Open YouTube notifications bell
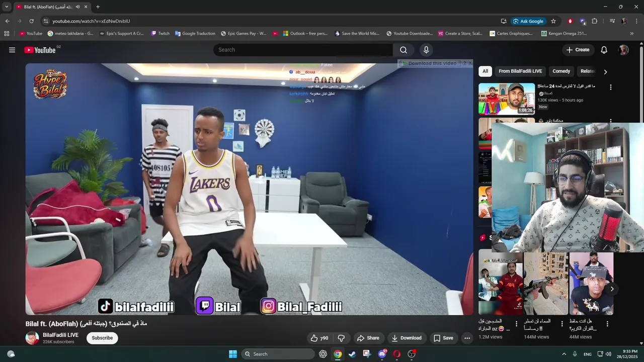 [x=604, y=50]
